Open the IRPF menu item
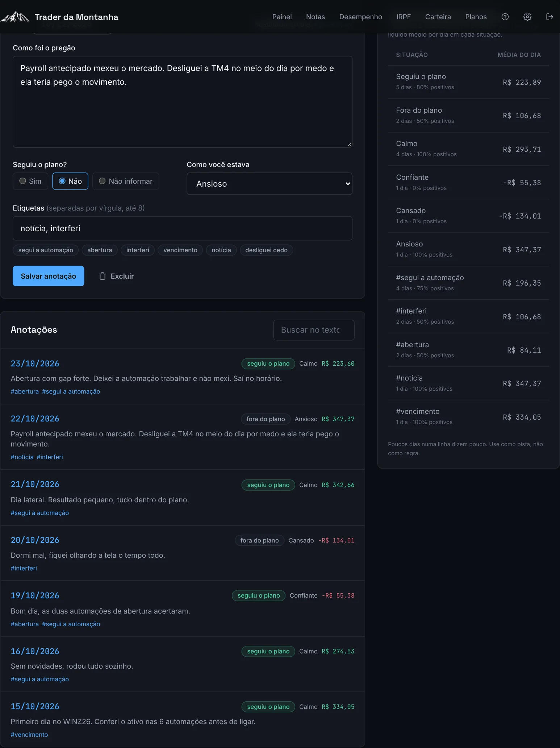Viewport: 560px width, 748px height. click(x=404, y=17)
